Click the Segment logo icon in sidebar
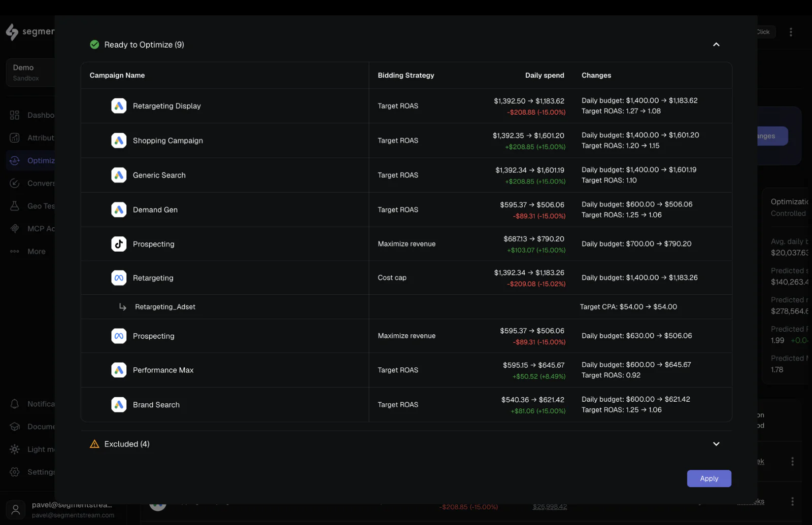The image size is (812, 525). click(12, 32)
